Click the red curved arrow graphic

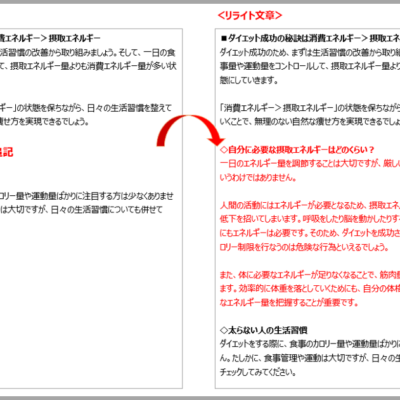(190, 131)
